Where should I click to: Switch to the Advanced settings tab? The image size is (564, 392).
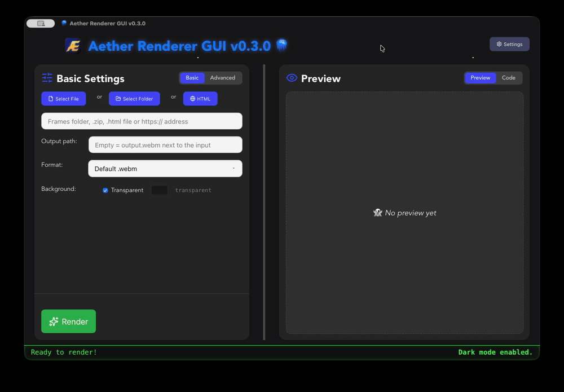[223, 78]
